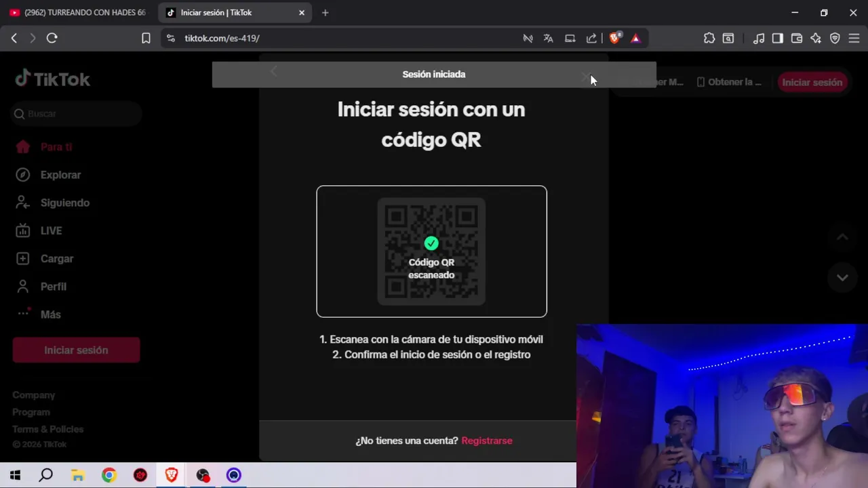Bookmark this page in the address bar

coord(146,39)
